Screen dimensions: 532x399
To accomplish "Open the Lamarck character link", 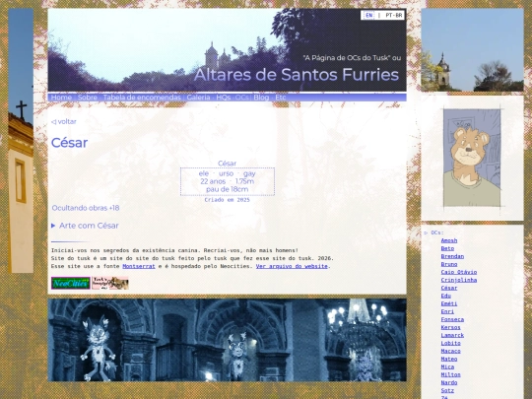I will pos(452,335).
